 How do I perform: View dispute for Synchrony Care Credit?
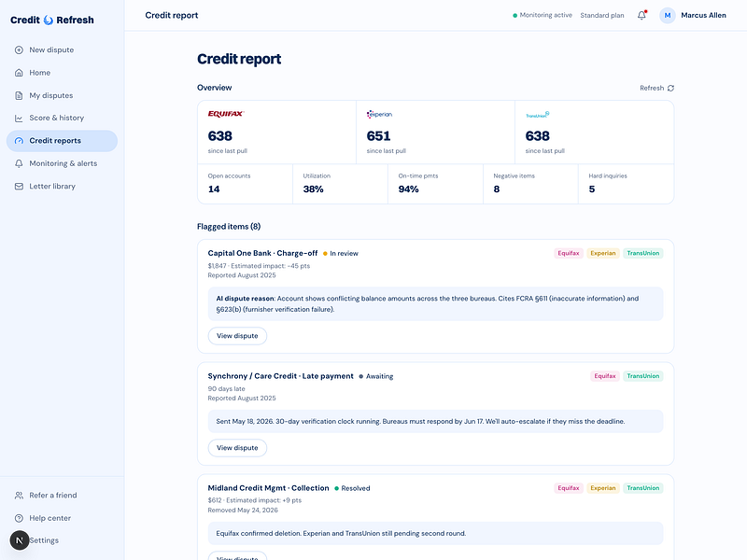(237, 448)
